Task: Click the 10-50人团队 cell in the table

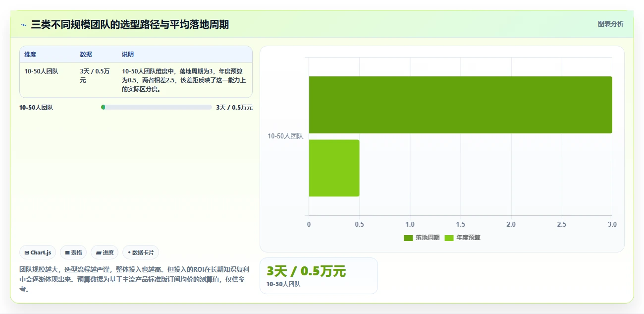Action: 41,71
